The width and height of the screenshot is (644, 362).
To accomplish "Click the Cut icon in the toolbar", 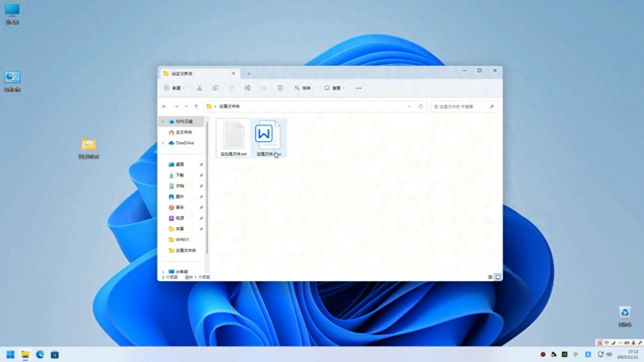I will [x=199, y=88].
